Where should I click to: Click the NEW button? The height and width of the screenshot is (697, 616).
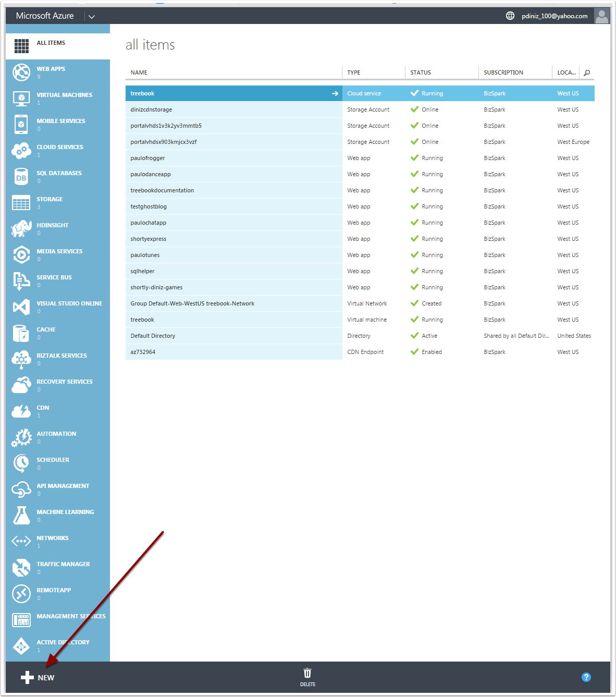coord(38,677)
